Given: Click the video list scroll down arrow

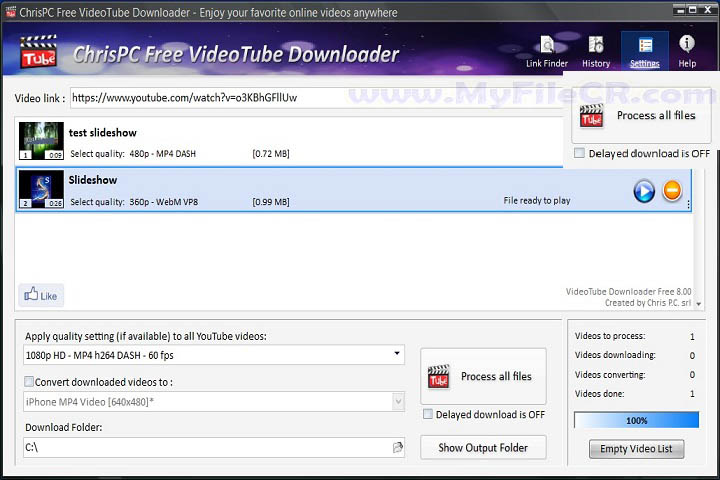Looking at the screenshot, I should (x=698, y=304).
